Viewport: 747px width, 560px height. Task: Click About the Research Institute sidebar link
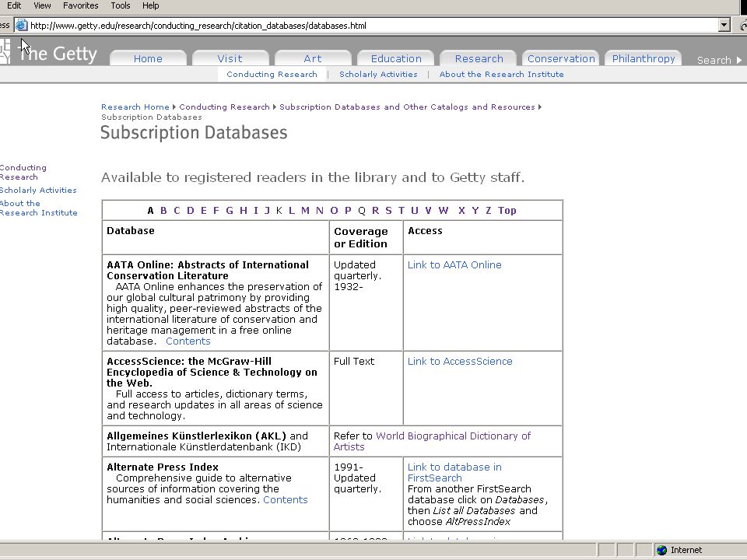pos(39,208)
